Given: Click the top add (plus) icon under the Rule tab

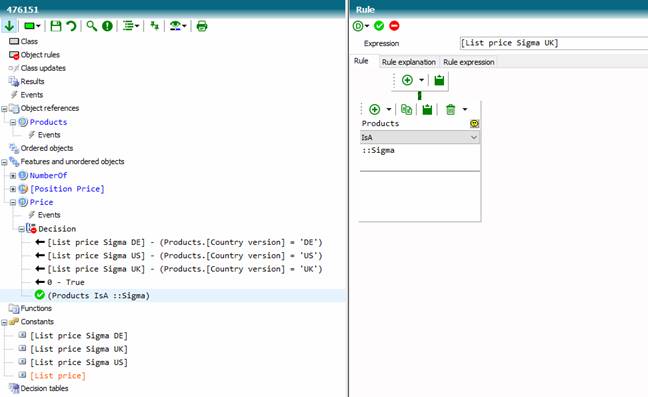Looking at the screenshot, I should coord(407,80).
